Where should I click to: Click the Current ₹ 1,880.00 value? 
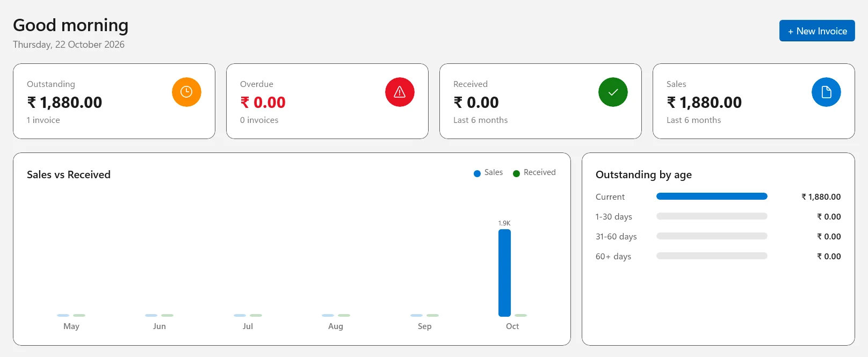point(821,197)
